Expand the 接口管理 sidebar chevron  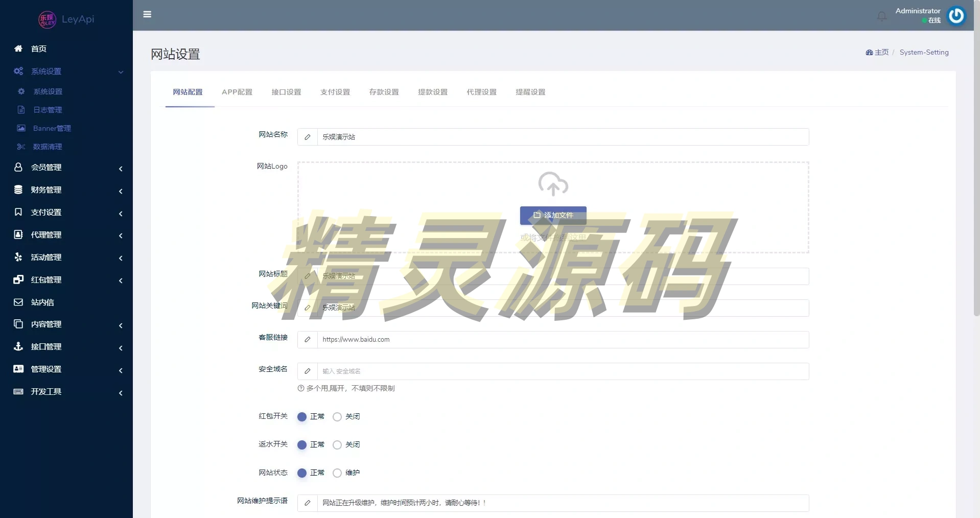[121, 348]
